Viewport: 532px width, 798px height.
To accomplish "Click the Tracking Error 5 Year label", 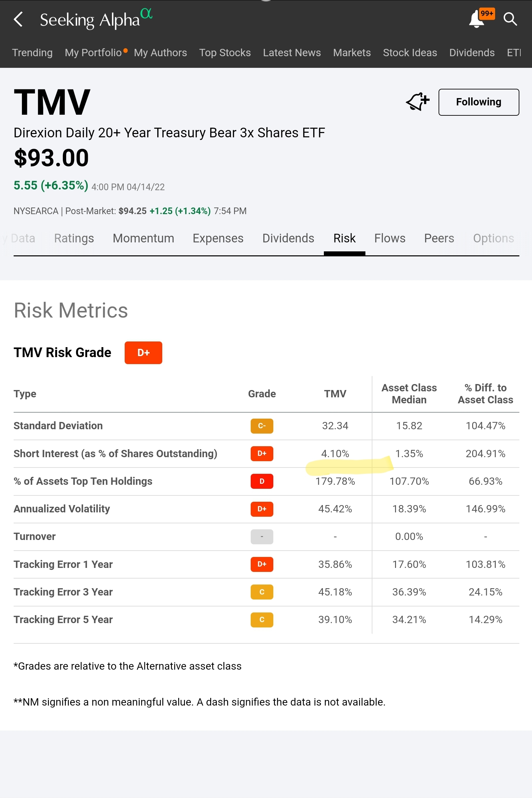I will (x=63, y=620).
